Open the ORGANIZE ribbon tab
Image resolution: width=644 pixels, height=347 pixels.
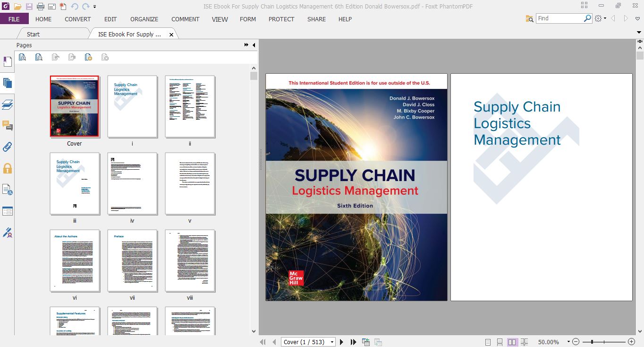144,19
